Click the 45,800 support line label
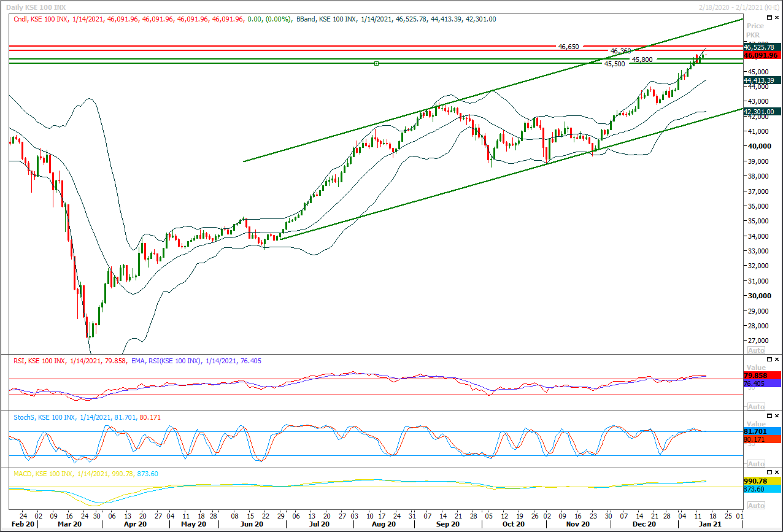This screenshot has height=532, width=783. (x=642, y=60)
